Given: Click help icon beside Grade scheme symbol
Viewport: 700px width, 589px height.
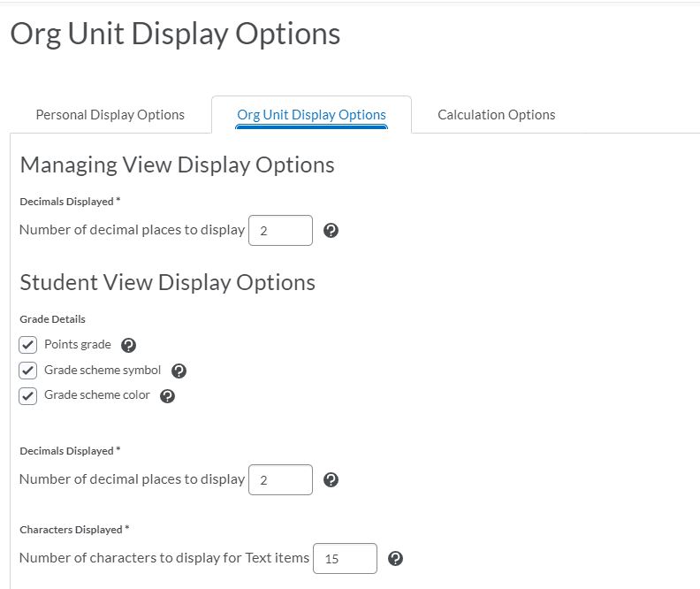Looking at the screenshot, I should [x=179, y=371].
